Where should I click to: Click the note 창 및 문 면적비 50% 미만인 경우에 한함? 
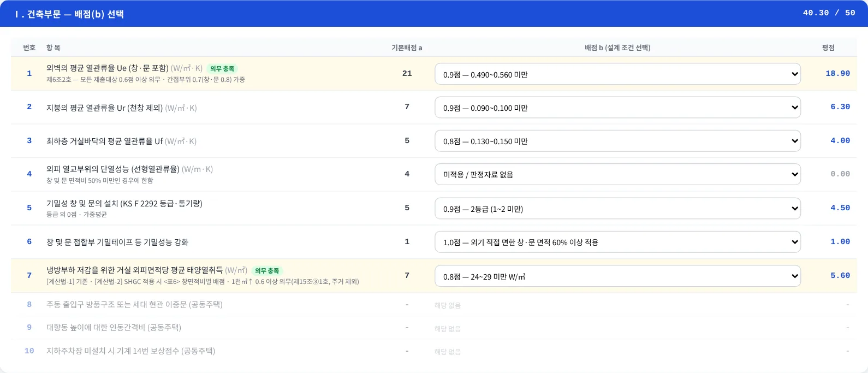pyautogui.click(x=100, y=181)
